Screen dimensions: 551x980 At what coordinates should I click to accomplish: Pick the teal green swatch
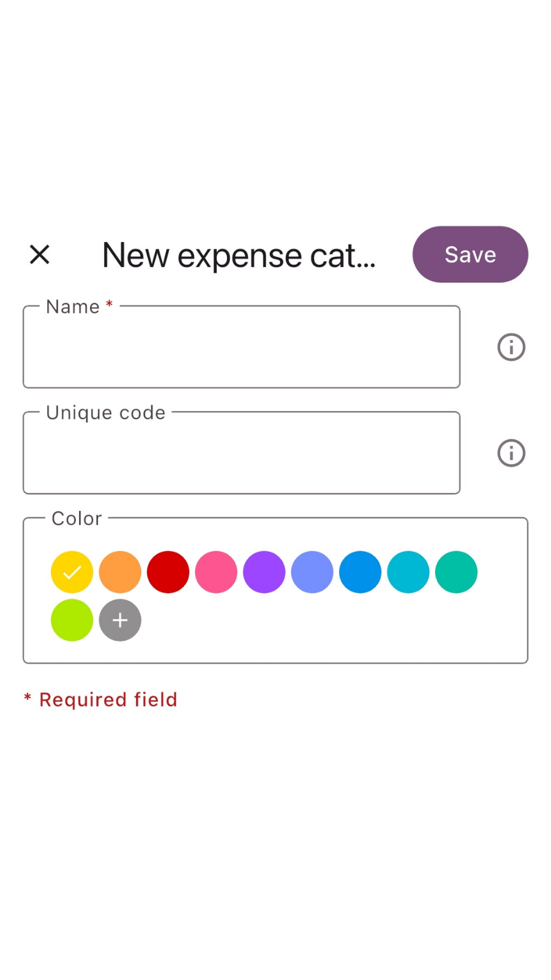coord(456,572)
